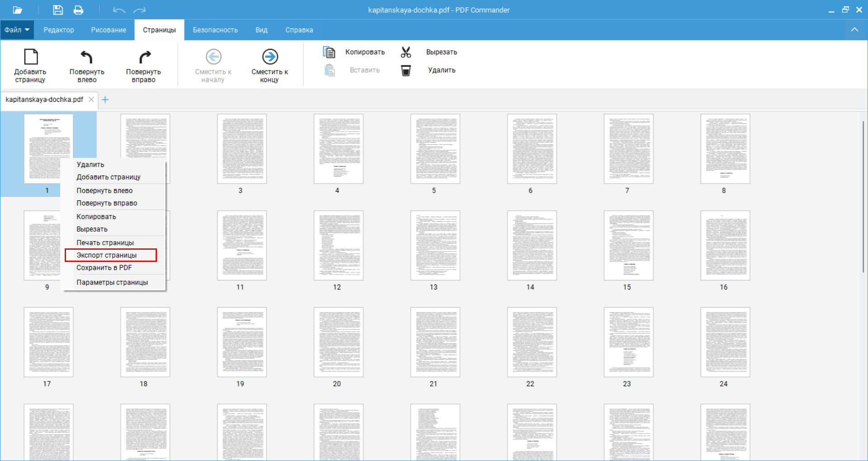Click the Вставить clipboard icon

pos(330,70)
